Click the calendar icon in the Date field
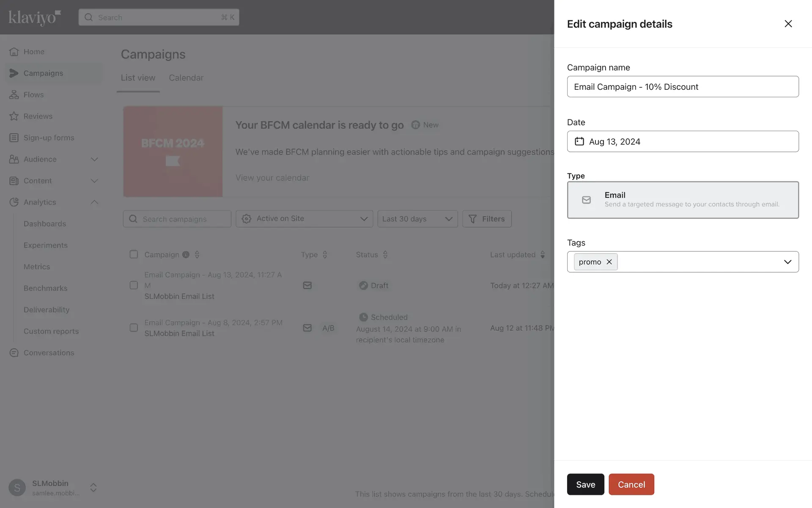Viewport: 812px width, 508px height. tap(579, 141)
